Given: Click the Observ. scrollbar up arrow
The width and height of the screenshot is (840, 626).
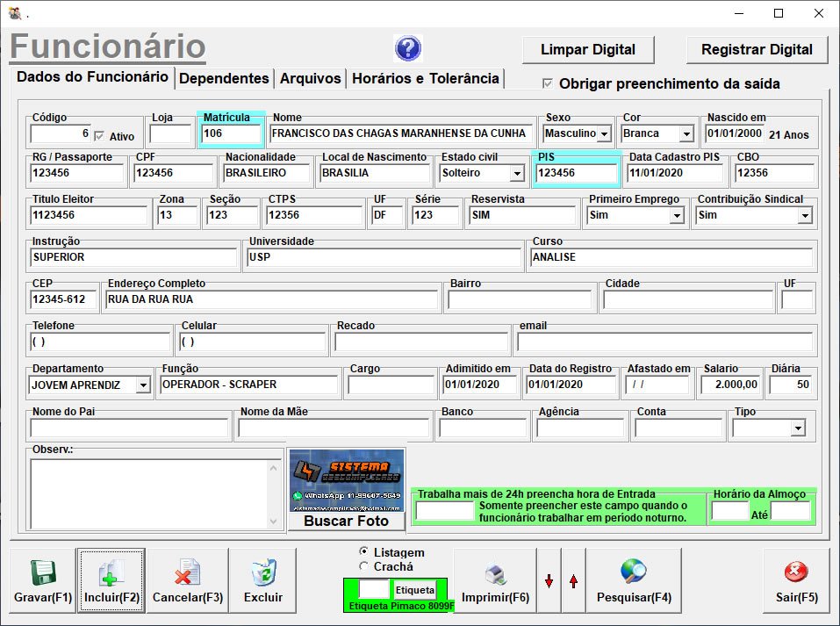Looking at the screenshot, I should pyautogui.click(x=273, y=469).
